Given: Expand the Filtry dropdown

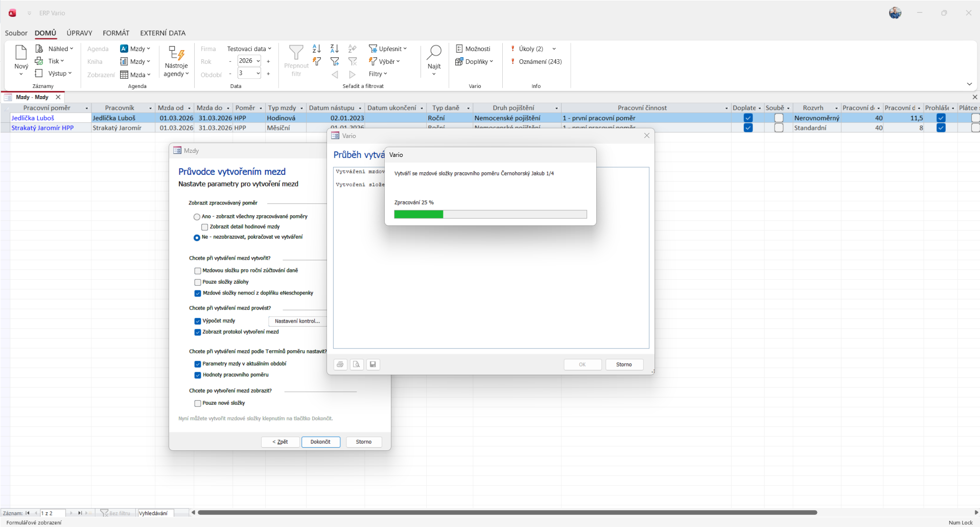Looking at the screenshot, I should click(378, 74).
